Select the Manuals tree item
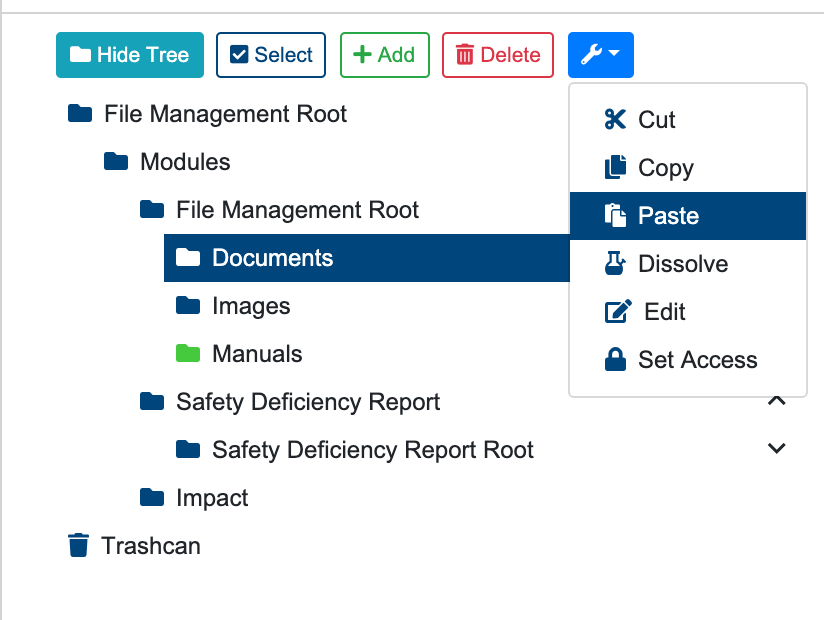This screenshot has height=620, width=824. (257, 354)
